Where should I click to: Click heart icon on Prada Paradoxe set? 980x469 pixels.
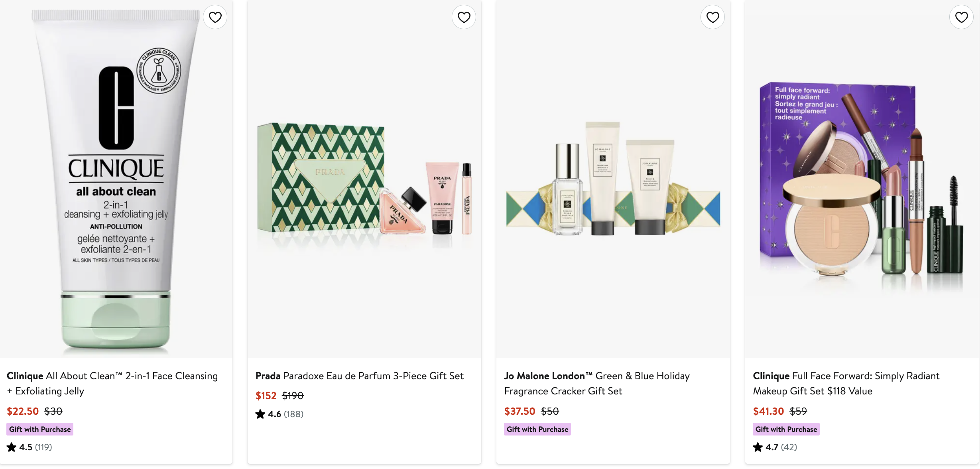(464, 17)
